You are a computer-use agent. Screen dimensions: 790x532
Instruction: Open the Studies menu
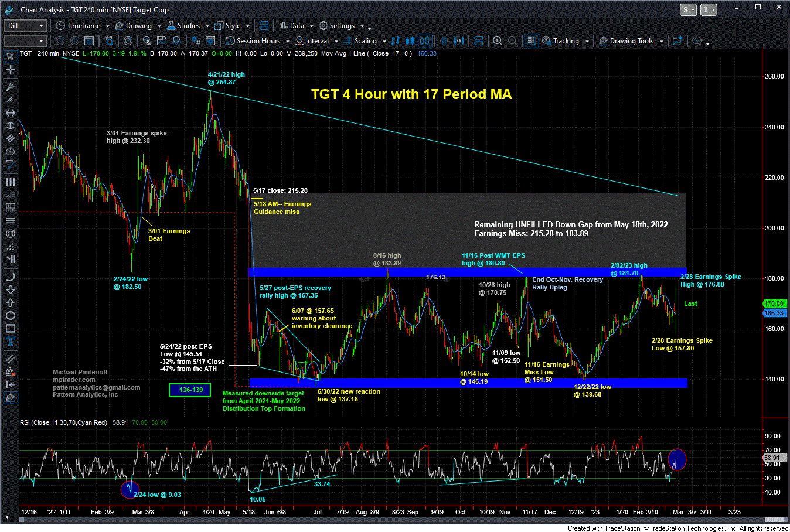pyautogui.click(x=183, y=26)
